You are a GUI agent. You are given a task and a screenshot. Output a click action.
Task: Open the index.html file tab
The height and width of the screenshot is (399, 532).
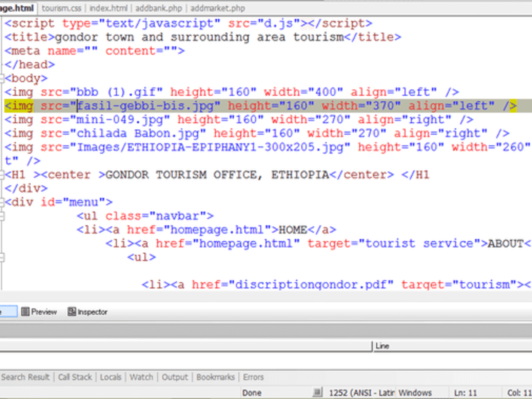(108, 8)
